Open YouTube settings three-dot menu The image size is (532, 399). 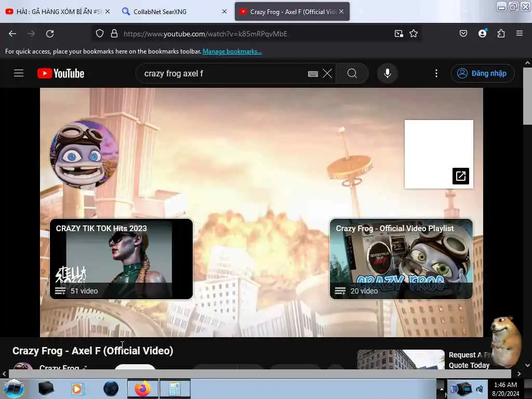pyautogui.click(x=436, y=73)
